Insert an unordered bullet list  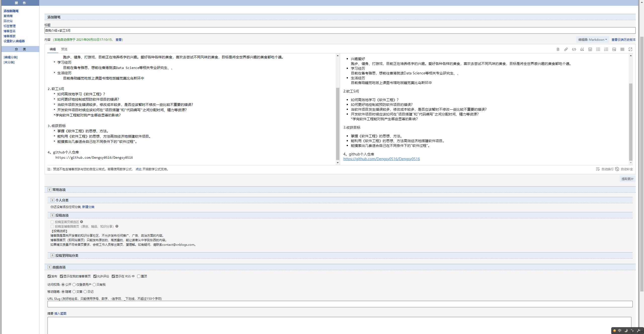(598, 49)
